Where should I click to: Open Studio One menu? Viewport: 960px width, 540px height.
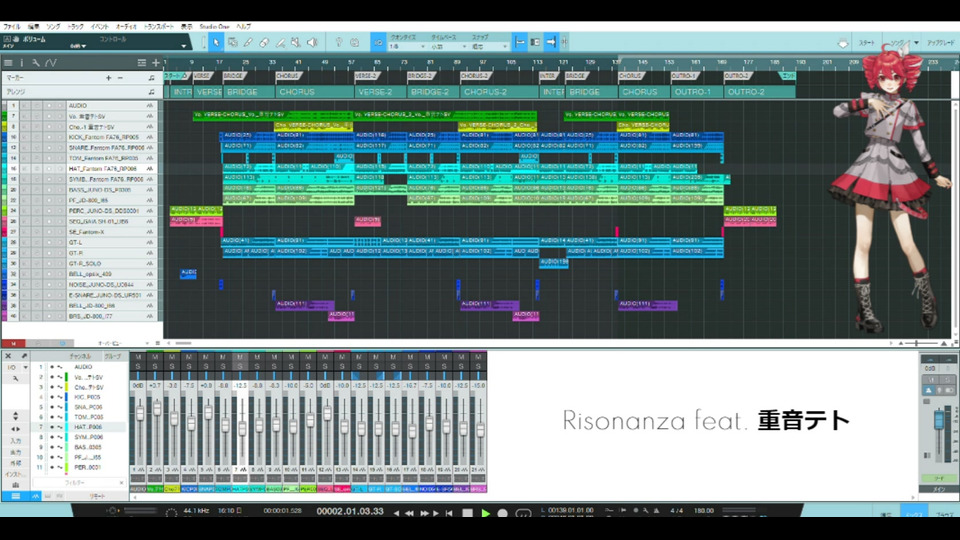click(214, 27)
